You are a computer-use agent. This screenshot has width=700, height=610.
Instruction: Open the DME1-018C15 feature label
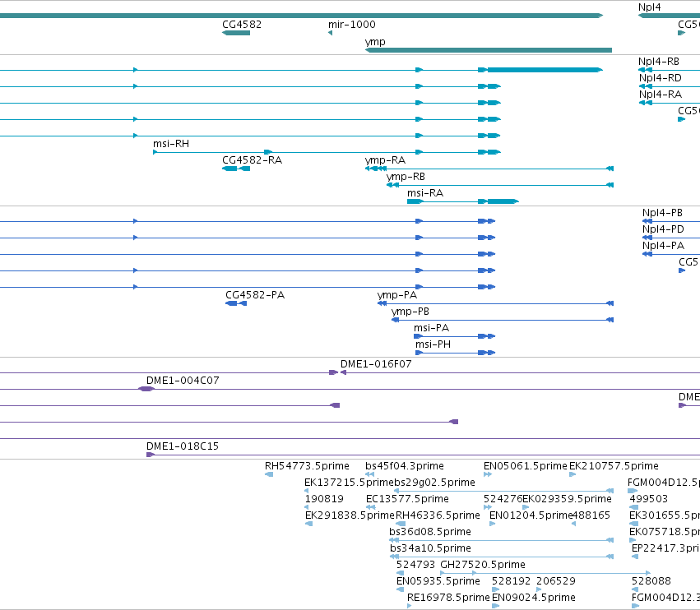182,446
